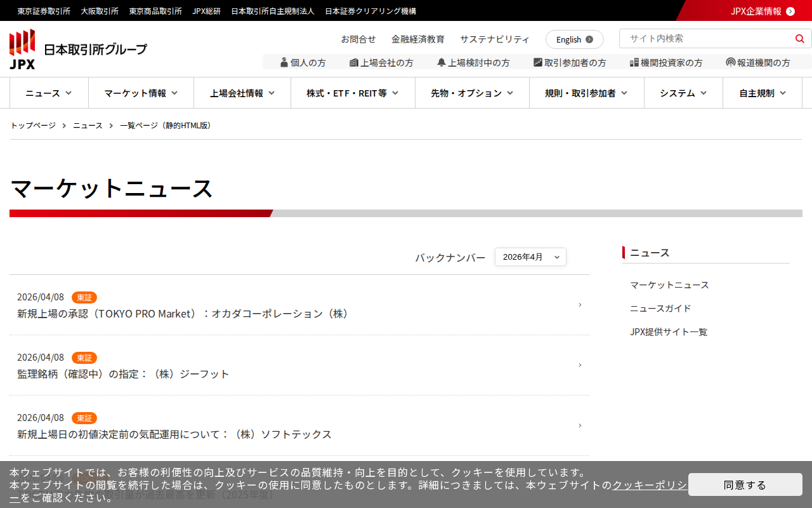
Task: Open JPX提供サイト一覧 in the sidebar
Action: (x=669, y=331)
